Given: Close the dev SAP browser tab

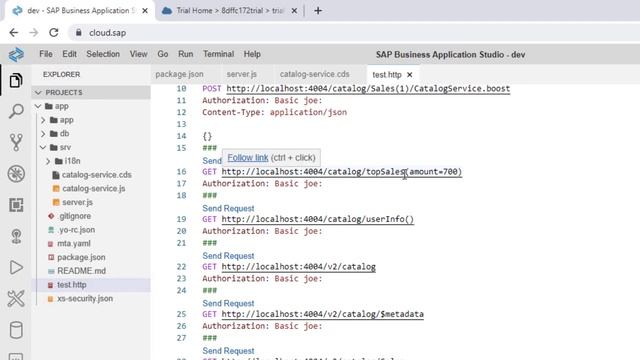Looking at the screenshot, I should coord(145,11).
